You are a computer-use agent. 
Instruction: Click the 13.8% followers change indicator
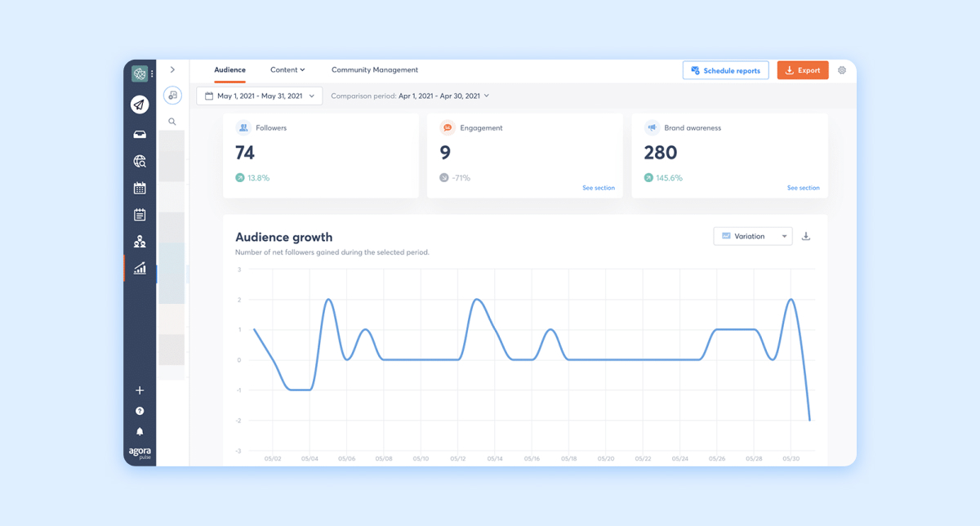tap(252, 177)
